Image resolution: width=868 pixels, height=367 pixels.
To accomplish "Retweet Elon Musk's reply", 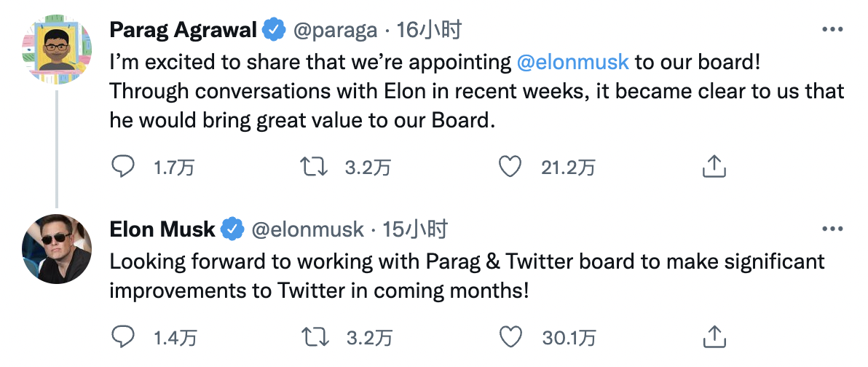I will tap(314, 337).
